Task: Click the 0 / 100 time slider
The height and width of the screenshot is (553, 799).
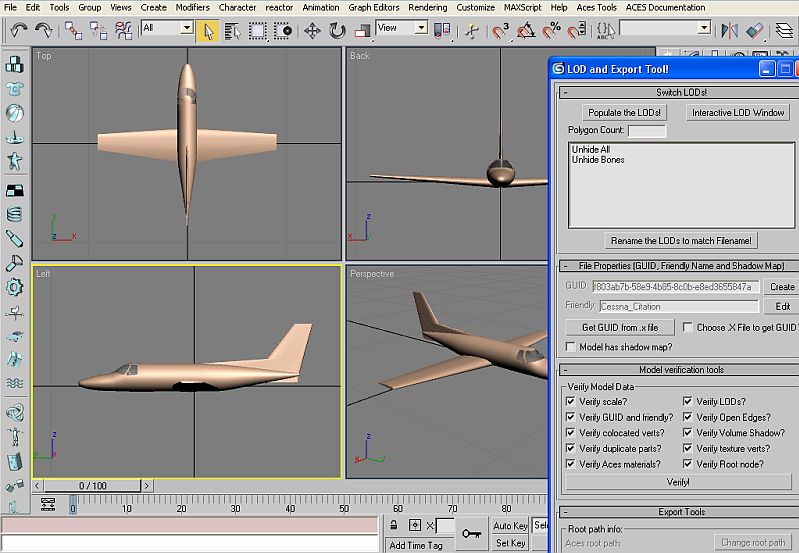Action: [x=92, y=486]
